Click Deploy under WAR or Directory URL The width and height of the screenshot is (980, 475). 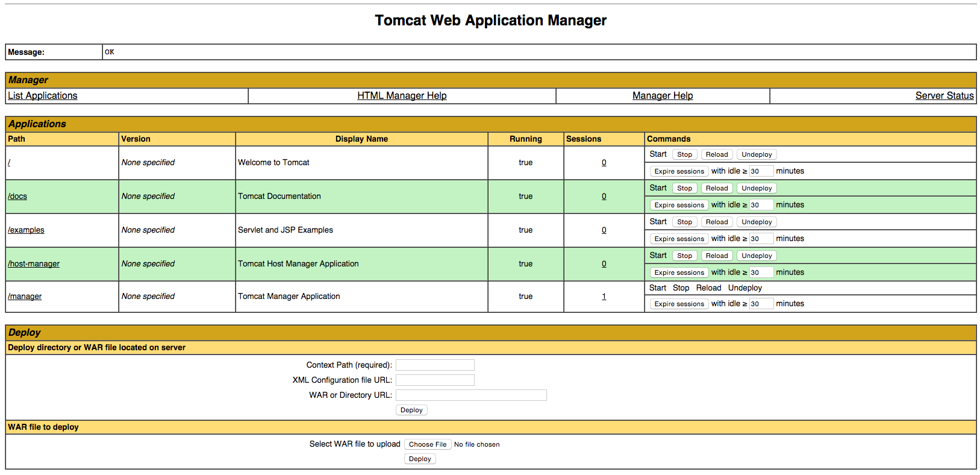(x=411, y=411)
